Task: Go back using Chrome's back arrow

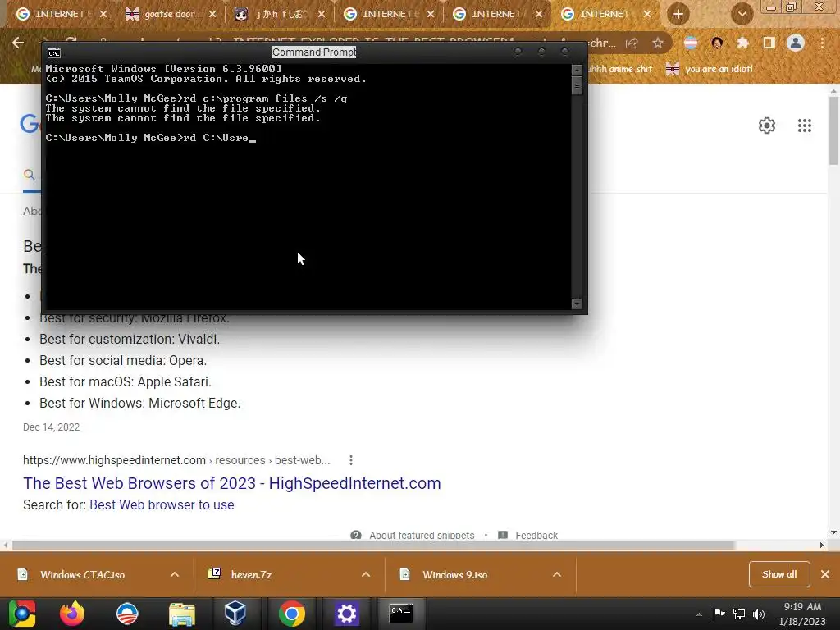Action: pyautogui.click(x=18, y=43)
